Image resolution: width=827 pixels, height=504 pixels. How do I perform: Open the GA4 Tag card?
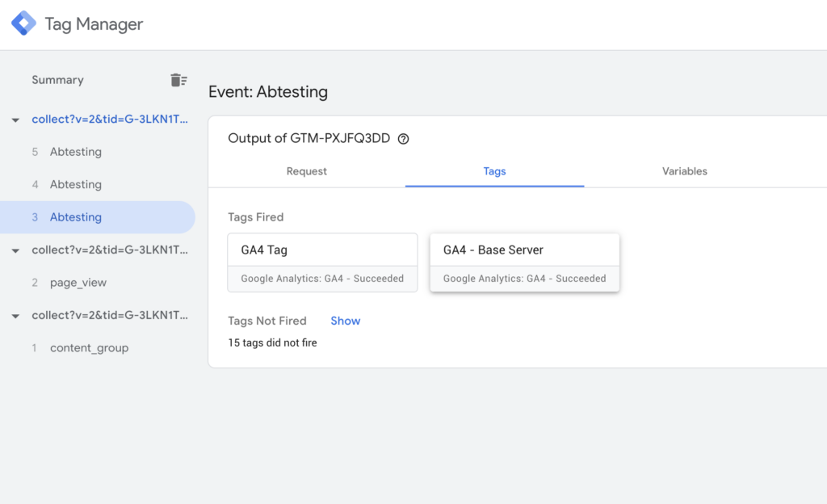(x=323, y=262)
